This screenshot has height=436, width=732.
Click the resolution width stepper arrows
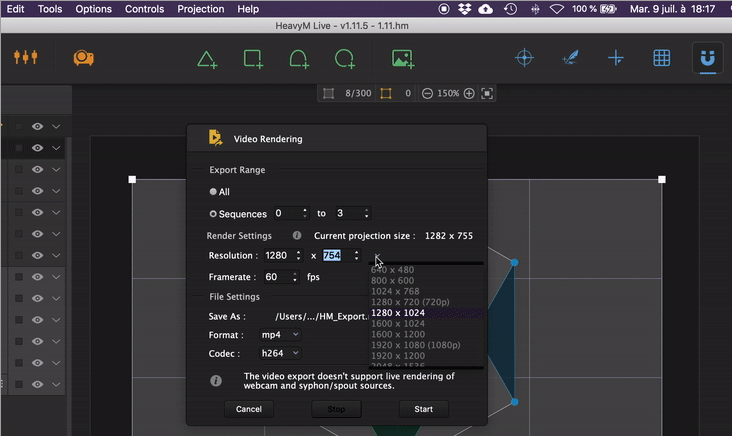[x=298, y=255]
